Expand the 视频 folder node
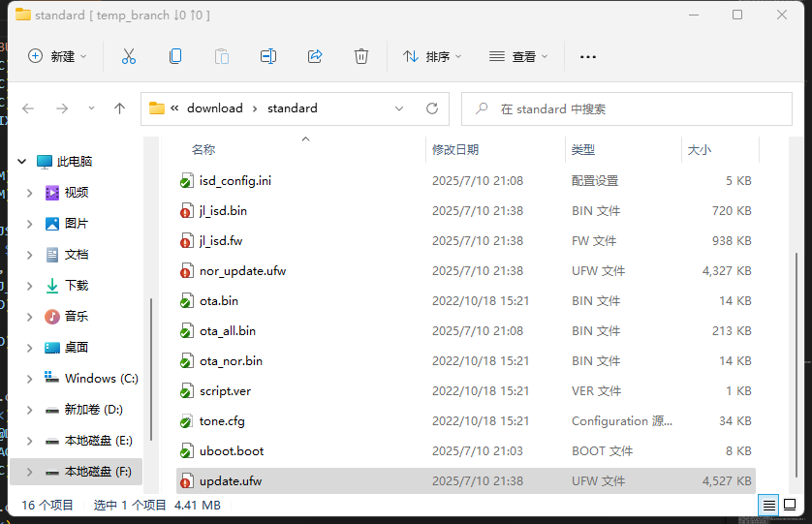The image size is (812, 524). pos(29,193)
